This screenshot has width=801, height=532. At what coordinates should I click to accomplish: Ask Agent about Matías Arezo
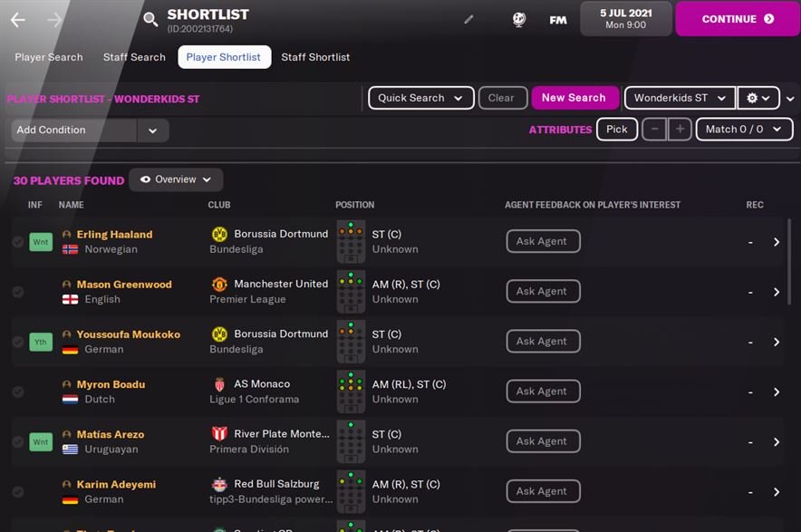(543, 441)
